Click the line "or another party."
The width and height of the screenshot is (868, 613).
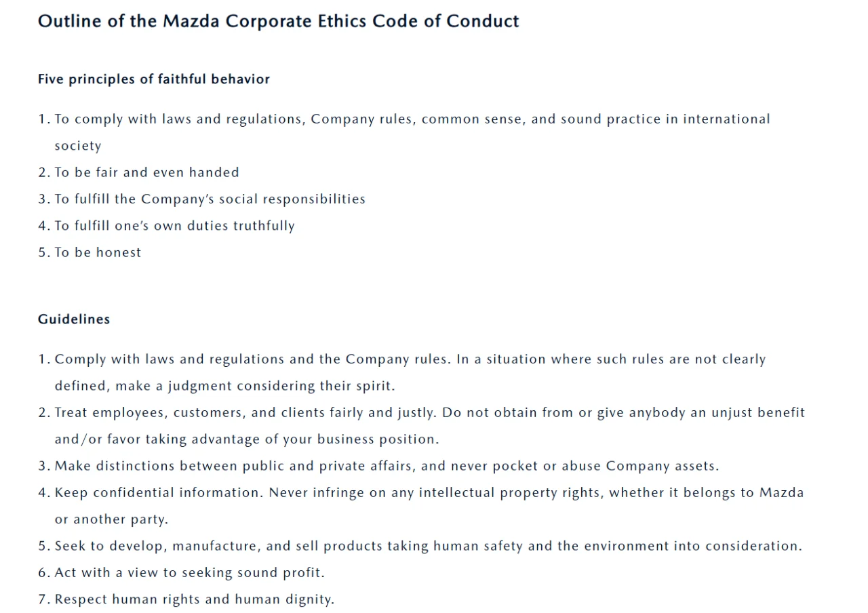pyautogui.click(x=111, y=519)
